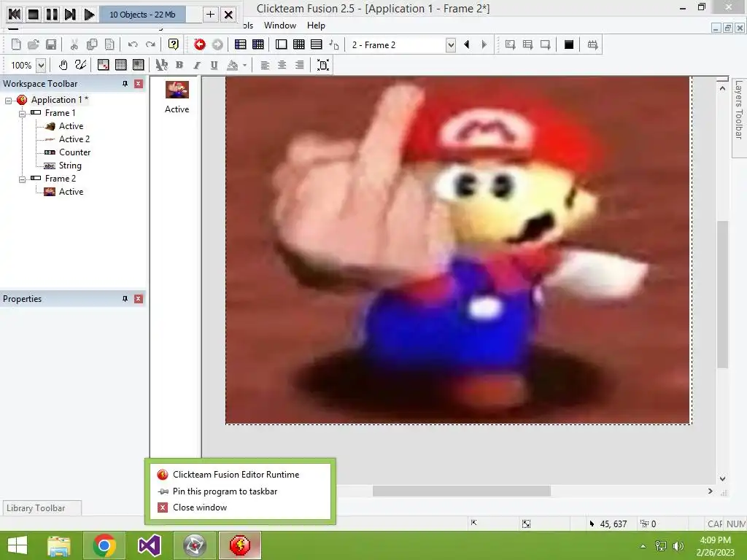Click the Open file icon
Image resolution: width=747 pixels, height=560 pixels.
[34, 44]
